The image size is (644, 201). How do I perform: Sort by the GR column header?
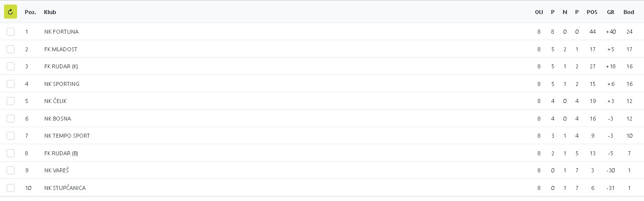pos(610,12)
